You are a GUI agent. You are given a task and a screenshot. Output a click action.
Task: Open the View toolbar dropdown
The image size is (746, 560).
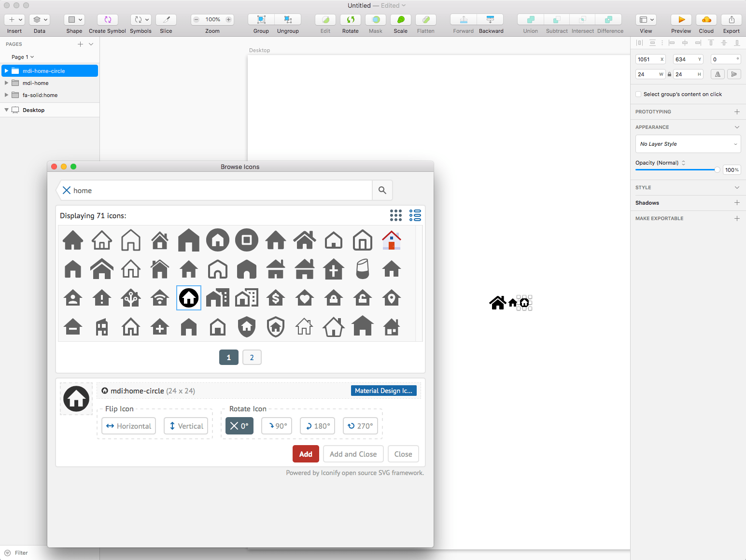tap(646, 20)
